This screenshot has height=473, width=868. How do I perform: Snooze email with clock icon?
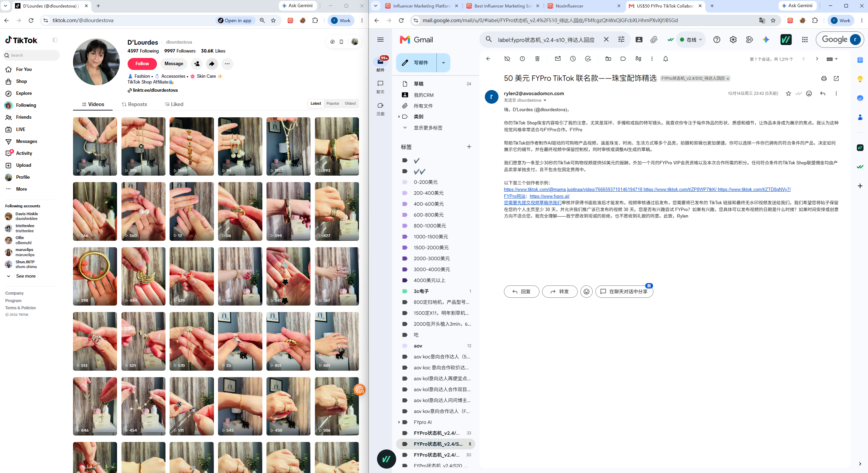(x=573, y=59)
